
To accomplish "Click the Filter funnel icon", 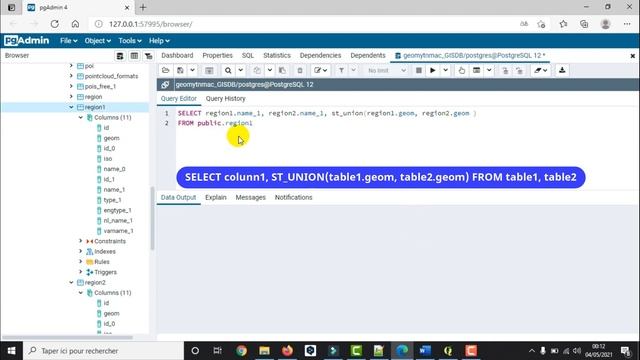I will click(341, 71).
